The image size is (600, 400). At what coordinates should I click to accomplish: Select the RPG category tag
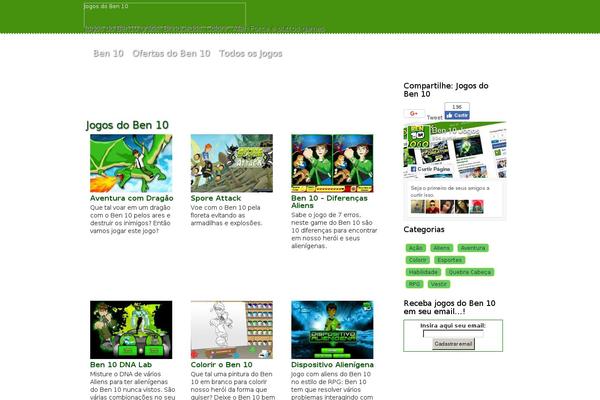coord(414,284)
